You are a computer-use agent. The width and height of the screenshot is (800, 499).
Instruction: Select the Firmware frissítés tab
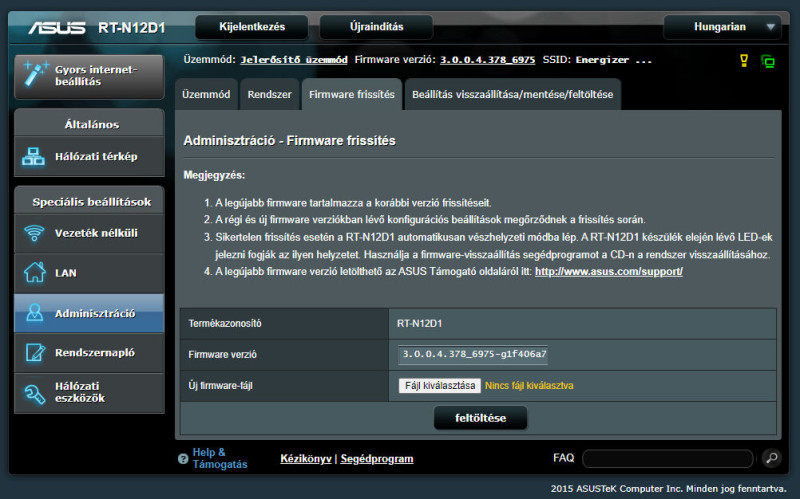(352, 94)
